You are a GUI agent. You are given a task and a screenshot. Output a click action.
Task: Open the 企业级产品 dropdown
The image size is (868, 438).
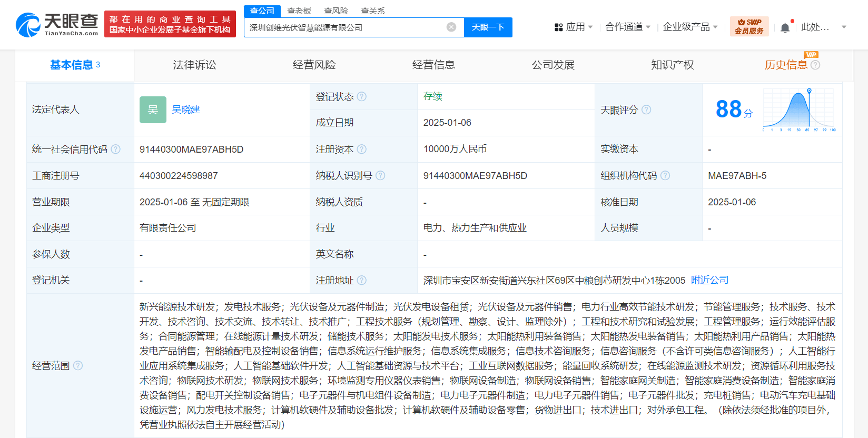[690, 27]
